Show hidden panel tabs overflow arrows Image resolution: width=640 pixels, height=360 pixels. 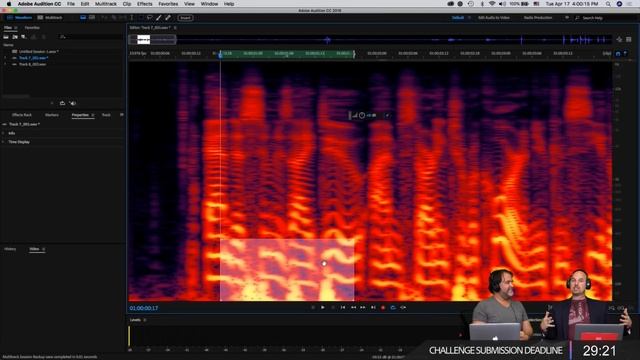point(122,115)
